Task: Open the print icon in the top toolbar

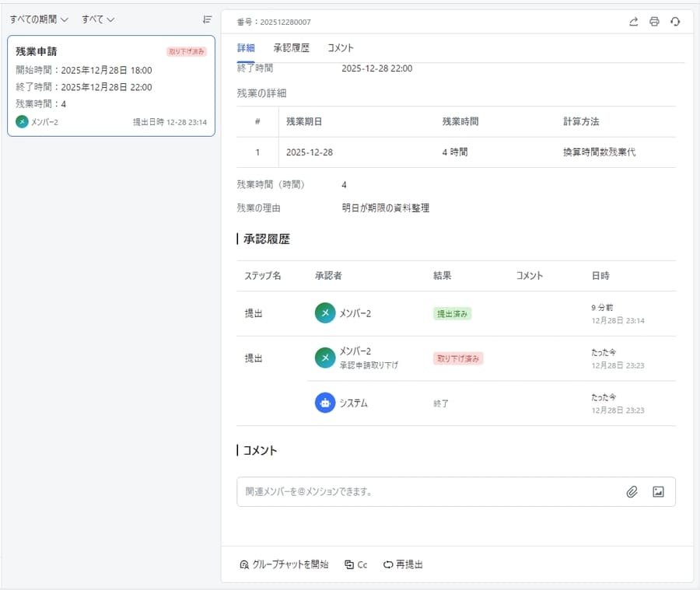Action: point(654,22)
